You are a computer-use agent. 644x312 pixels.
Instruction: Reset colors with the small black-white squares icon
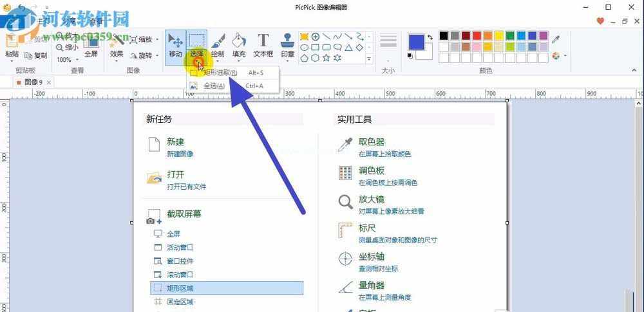tap(410, 55)
